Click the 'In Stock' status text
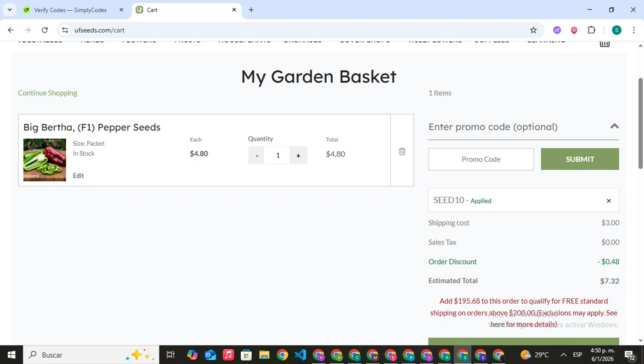 [x=84, y=153]
